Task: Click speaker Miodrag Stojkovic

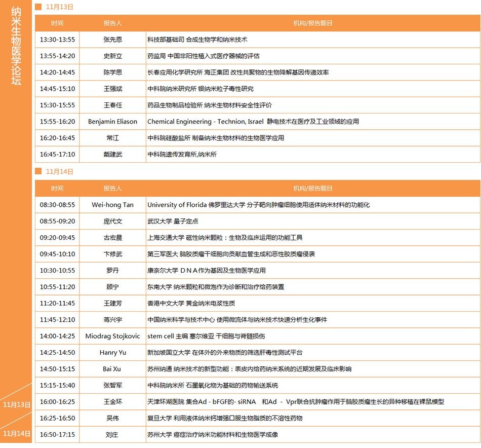Action: (x=112, y=336)
